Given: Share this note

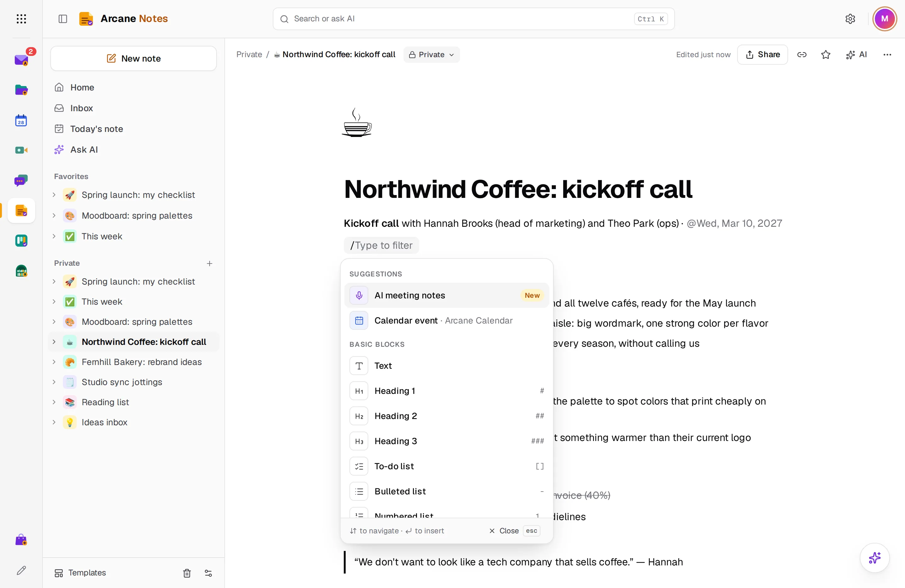Looking at the screenshot, I should pos(762,55).
